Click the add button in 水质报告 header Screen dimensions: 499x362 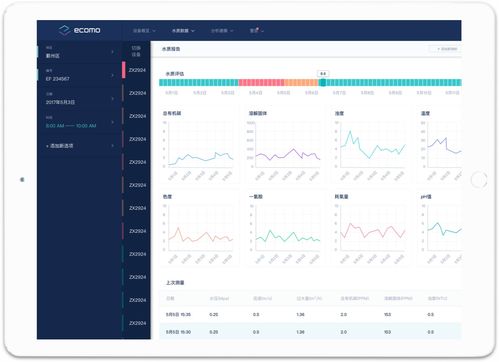[444, 49]
